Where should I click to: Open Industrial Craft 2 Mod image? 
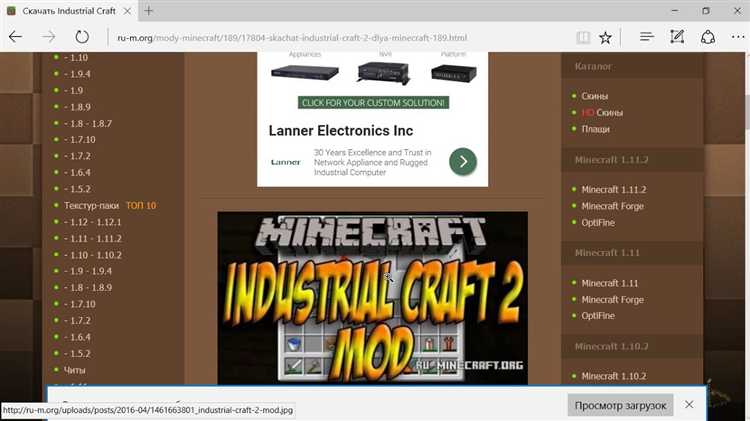[x=373, y=298]
